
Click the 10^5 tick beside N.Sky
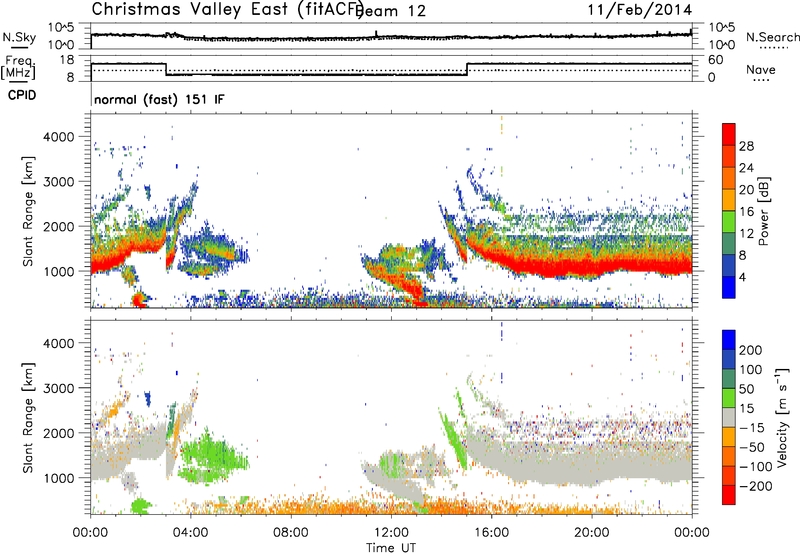point(61,28)
